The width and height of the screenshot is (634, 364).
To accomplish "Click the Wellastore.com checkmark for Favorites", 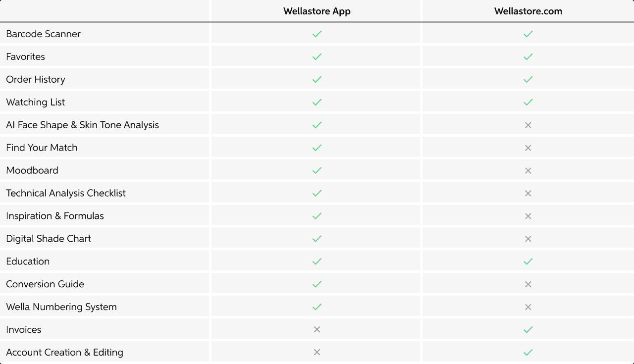I will coord(528,57).
